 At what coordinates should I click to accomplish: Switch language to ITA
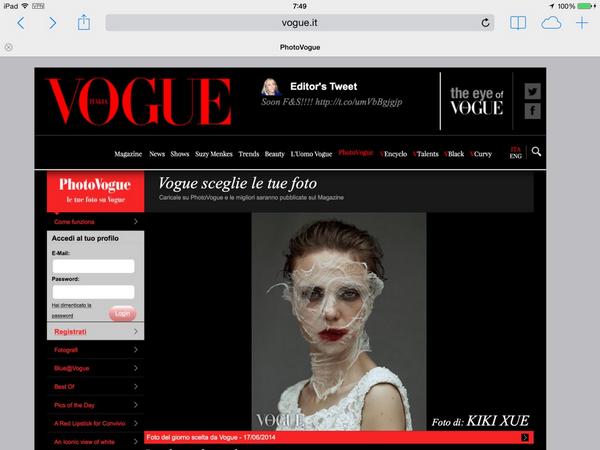515,149
